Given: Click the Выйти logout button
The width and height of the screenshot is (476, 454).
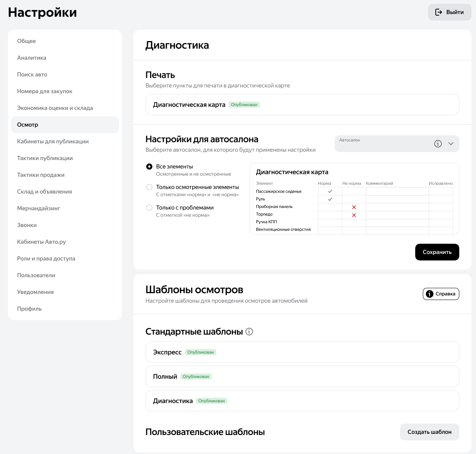Looking at the screenshot, I should point(450,12).
